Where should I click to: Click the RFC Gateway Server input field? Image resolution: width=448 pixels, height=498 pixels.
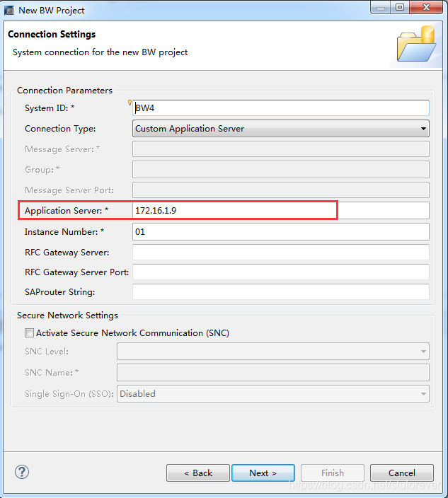tap(281, 253)
